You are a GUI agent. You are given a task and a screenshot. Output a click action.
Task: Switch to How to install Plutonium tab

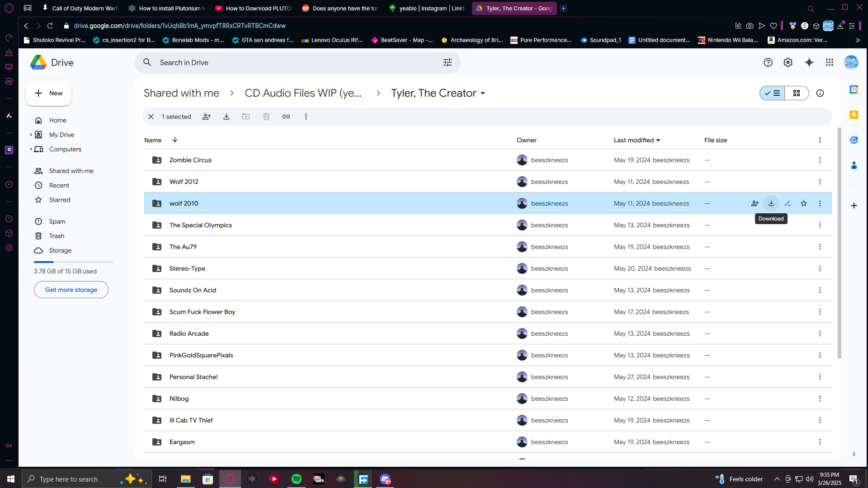click(x=167, y=8)
